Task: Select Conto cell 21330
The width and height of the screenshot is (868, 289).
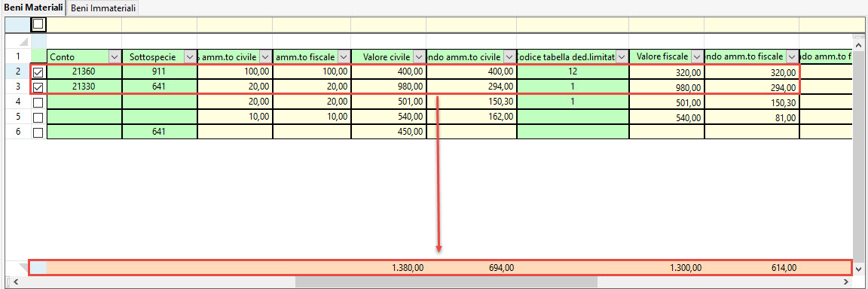Action: (x=84, y=87)
